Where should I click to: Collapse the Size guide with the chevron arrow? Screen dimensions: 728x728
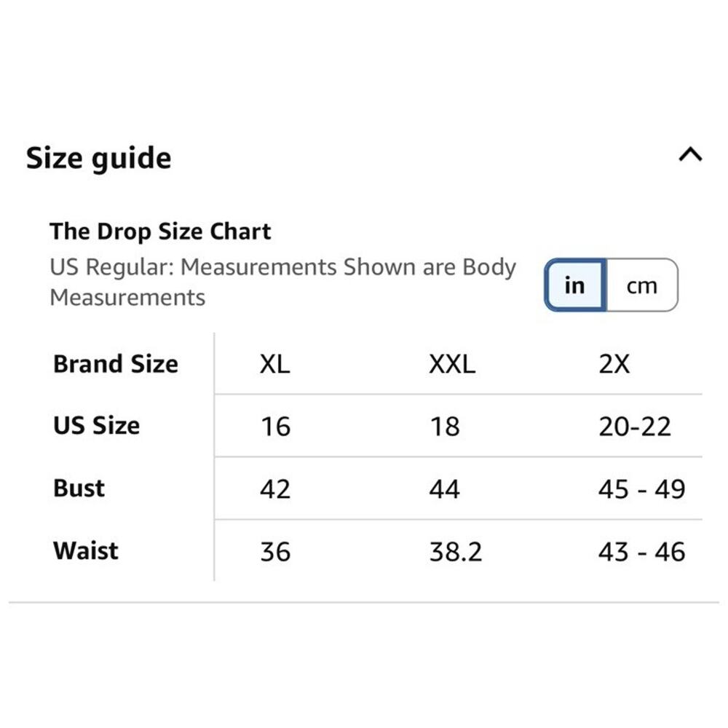690,154
